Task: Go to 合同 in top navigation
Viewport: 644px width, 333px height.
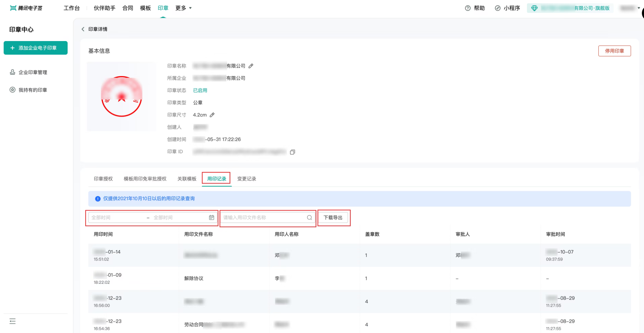Action: click(127, 8)
